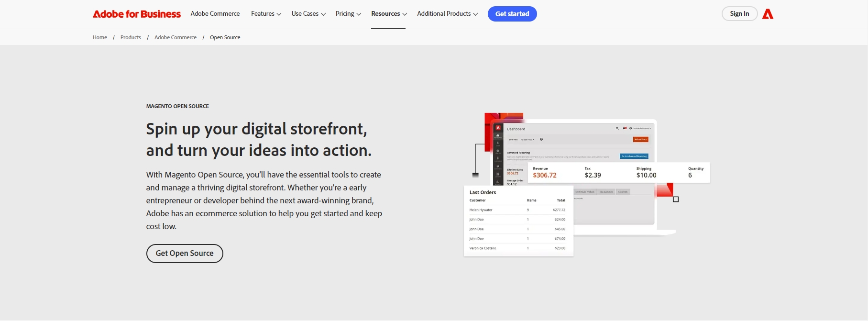
Task: Expand the Use Cases dropdown
Action: [308, 13]
